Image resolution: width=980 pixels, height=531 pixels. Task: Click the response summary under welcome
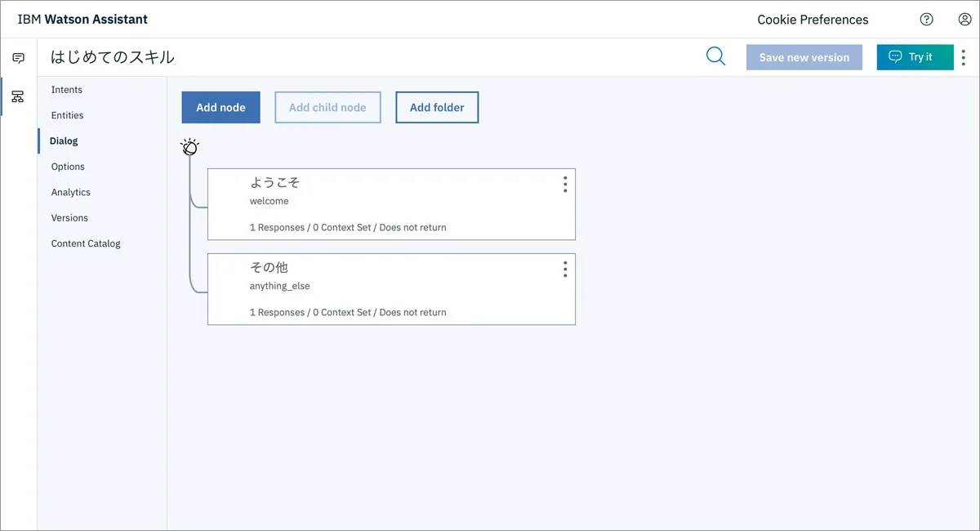pos(348,227)
